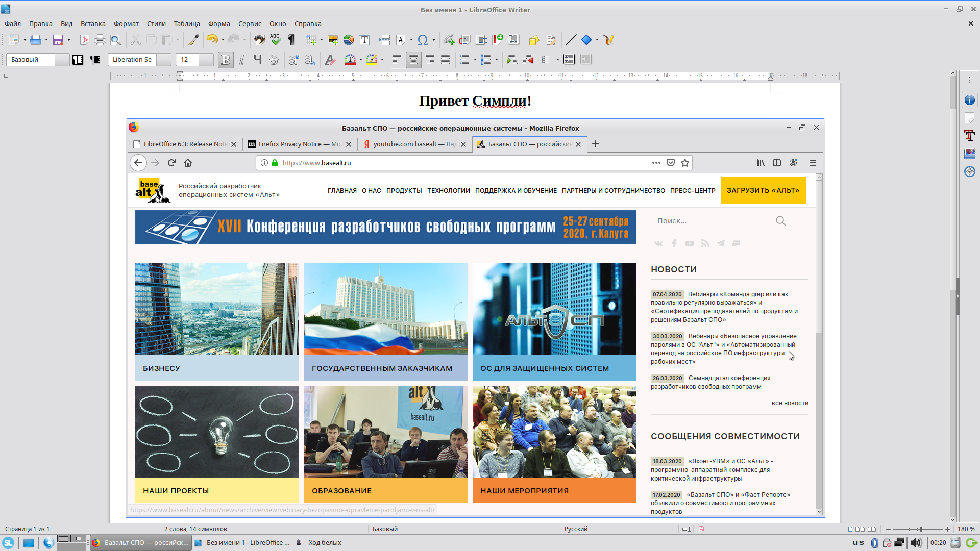Expand the font name dropdown

pos(164,60)
